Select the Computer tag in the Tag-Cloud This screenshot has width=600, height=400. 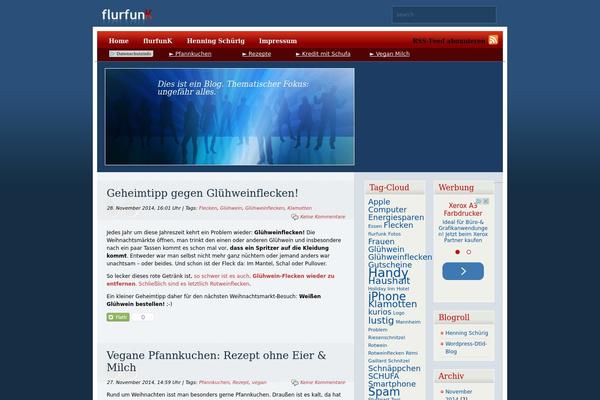click(x=387, y=210)
